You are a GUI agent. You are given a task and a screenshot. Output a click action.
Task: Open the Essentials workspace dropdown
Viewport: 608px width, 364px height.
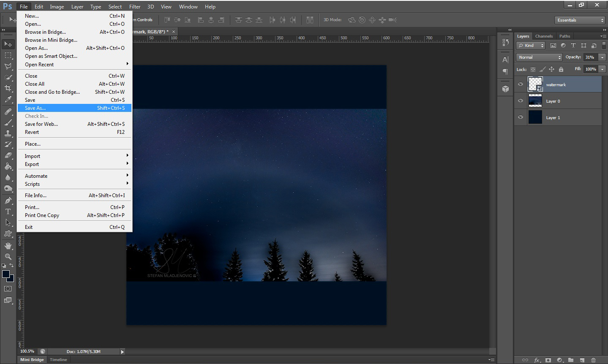580,20
